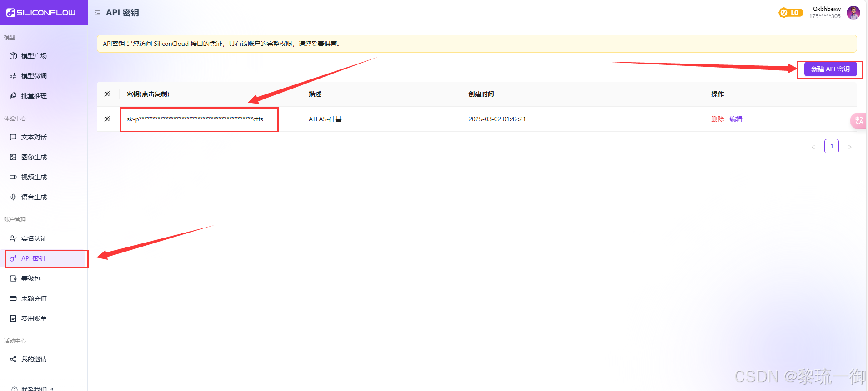The height and width of the screenshot is (391, 868).
Task: Click previous page arrow
Action: click(x=813, y=147)
